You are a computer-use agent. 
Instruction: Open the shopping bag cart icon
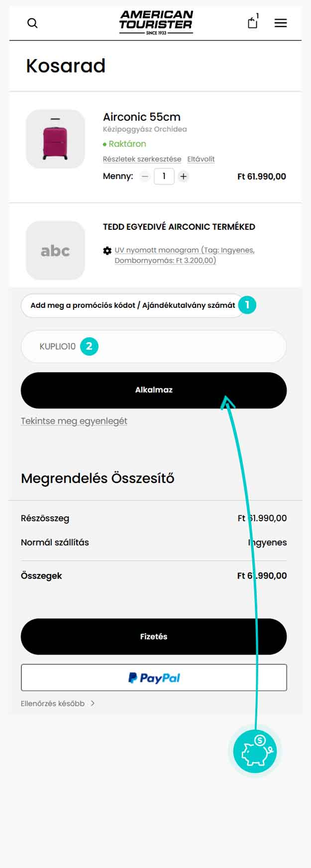click(x=253, y=22)
